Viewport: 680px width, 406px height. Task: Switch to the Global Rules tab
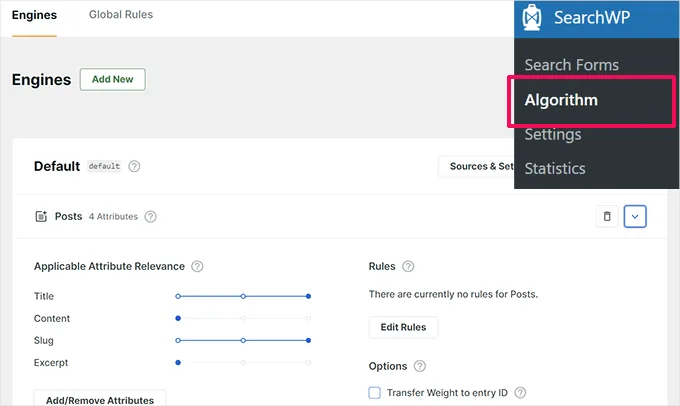[121, 16]
